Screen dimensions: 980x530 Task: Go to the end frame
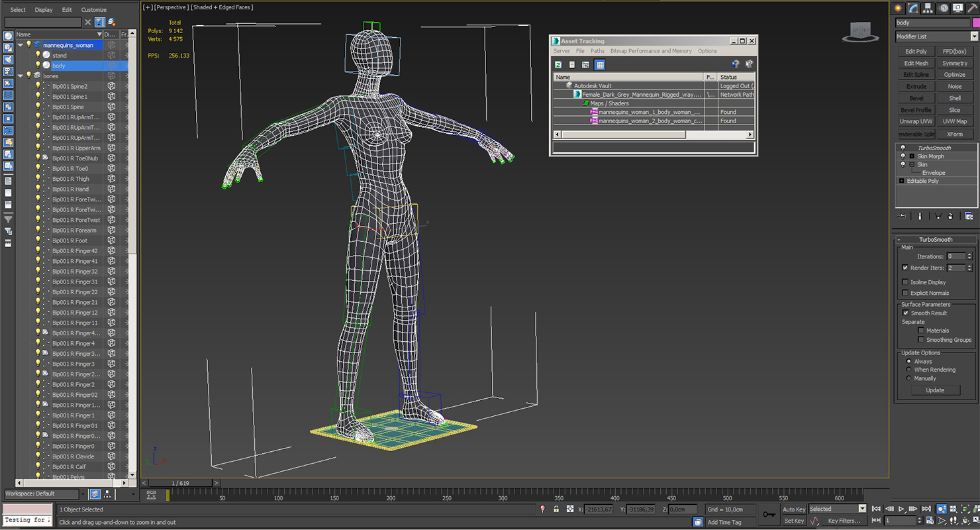tap(926, 509)
